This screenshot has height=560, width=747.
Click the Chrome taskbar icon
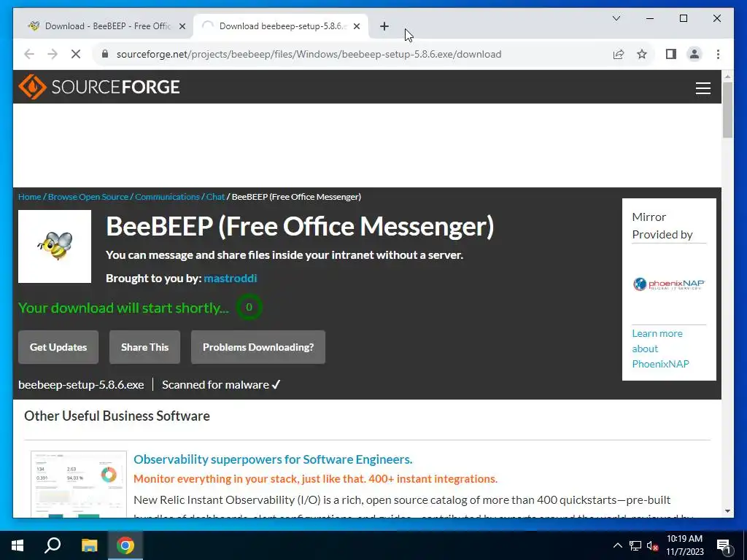(125, 545)
